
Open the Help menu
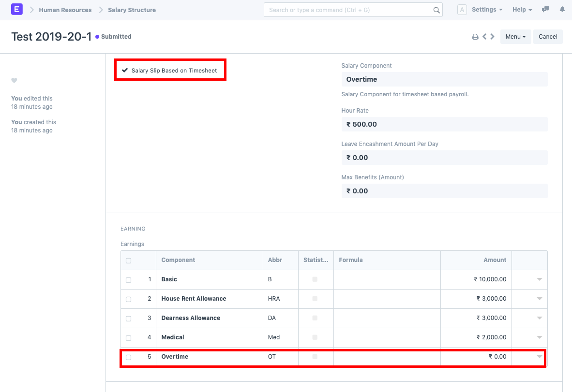pos(522,10)
